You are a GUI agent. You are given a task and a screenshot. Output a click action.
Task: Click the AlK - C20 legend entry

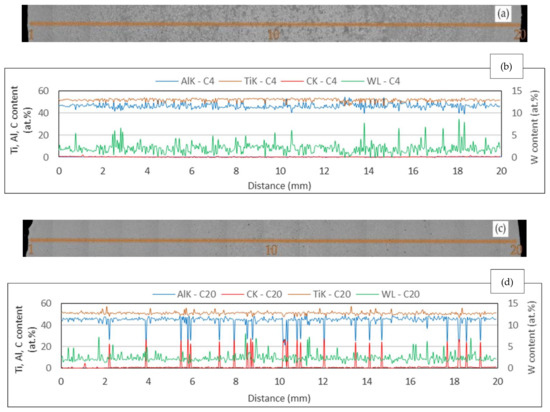[x=185, y=294]
